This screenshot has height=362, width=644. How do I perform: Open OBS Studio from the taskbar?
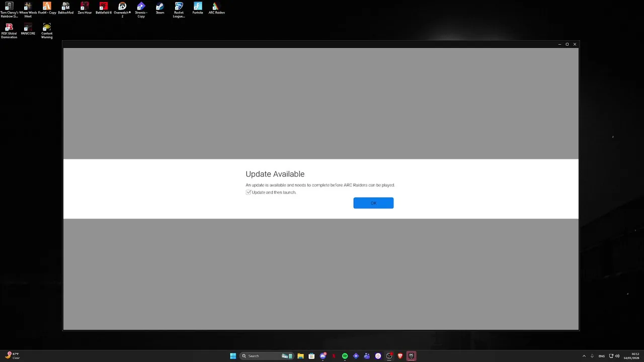(389, 356)
